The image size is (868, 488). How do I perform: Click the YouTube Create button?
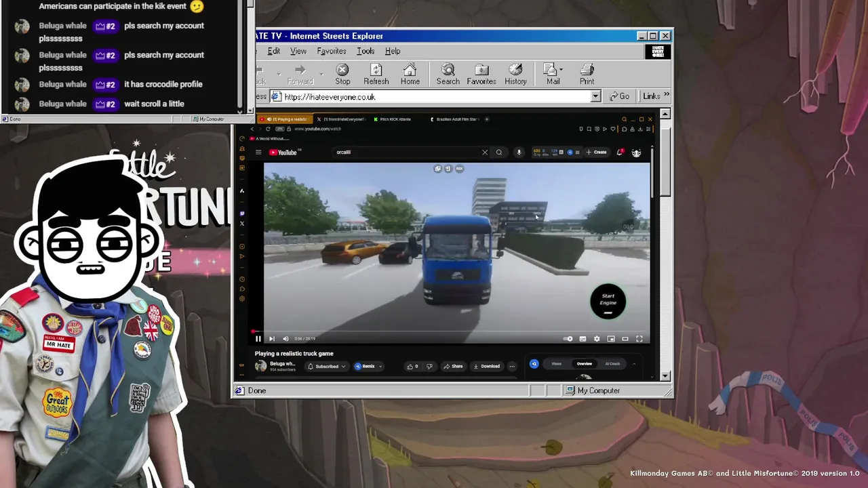click(x=595, y=152)
